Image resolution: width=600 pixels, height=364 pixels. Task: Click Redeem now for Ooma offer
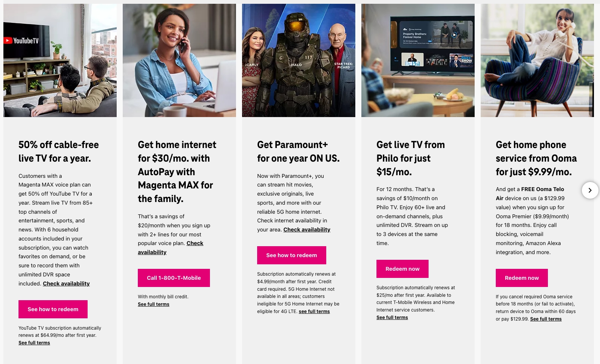pyautogui.click(x=522, y=278)
